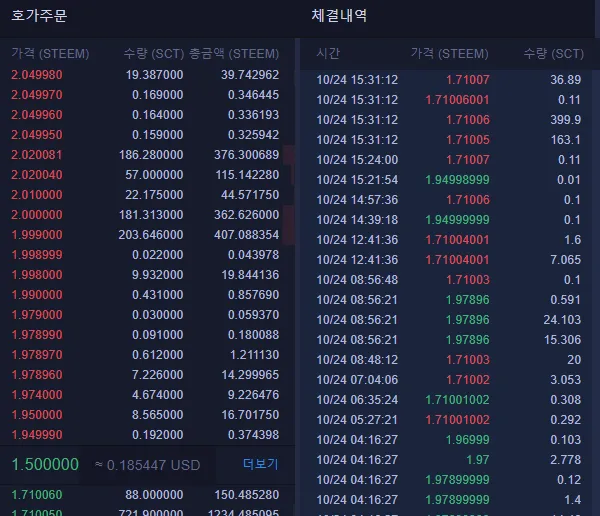The width and height of the screenshot is (600, 516).
Task: Select sell order price 2.049970
Action: (x=37, y=95)
